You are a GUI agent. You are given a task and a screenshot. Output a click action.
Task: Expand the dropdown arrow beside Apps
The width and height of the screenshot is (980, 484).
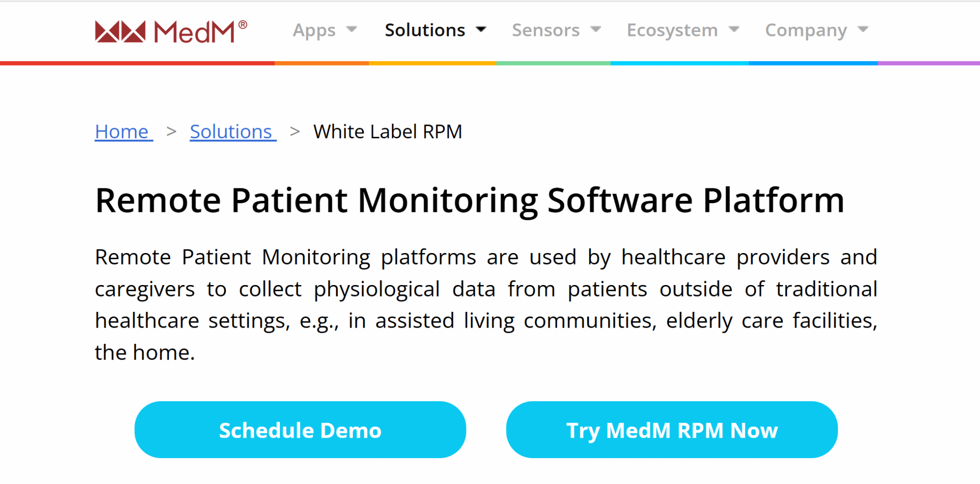coord(352,30)
